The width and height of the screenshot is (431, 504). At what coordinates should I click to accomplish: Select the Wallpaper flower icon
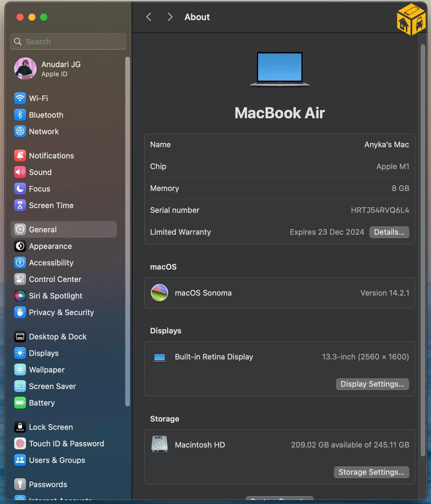pos(20,370)
